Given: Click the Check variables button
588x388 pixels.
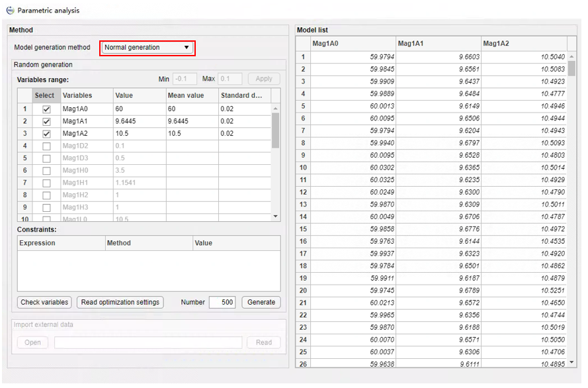Looking at the screenshot, I should coord(44,302).
